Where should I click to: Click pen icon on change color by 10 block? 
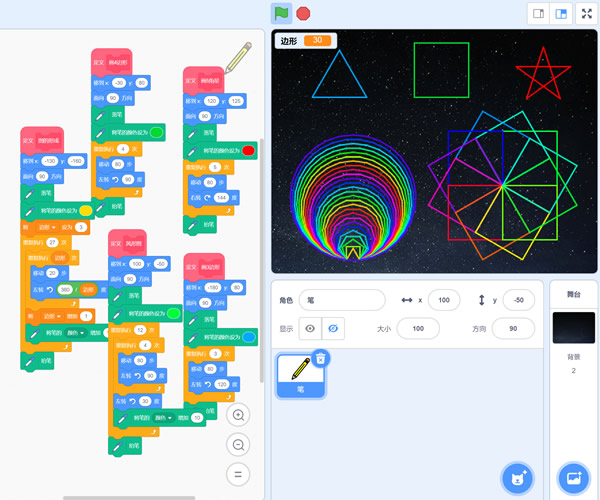click(122, 418)
